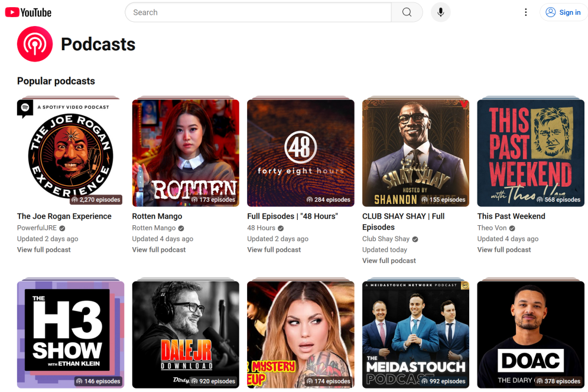Go to the PowerfulJRE channel

click(x=37, y=228)
